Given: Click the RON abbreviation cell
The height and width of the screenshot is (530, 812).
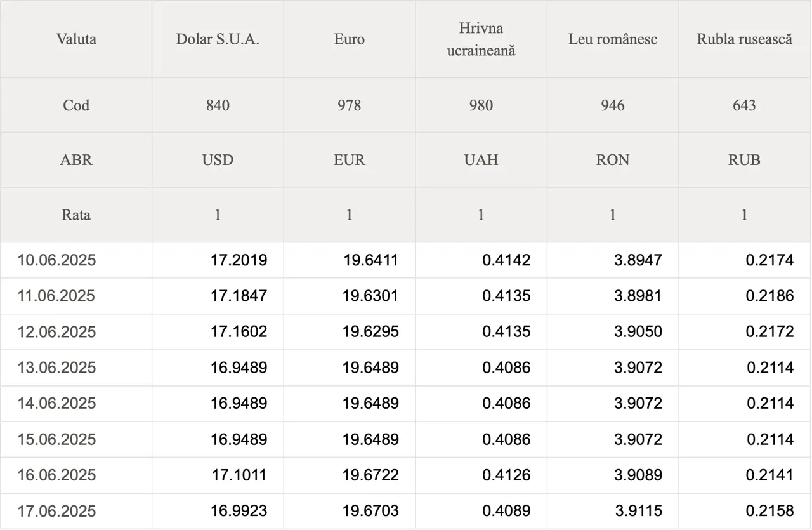Looking at the screenshot, I should 613,160.
